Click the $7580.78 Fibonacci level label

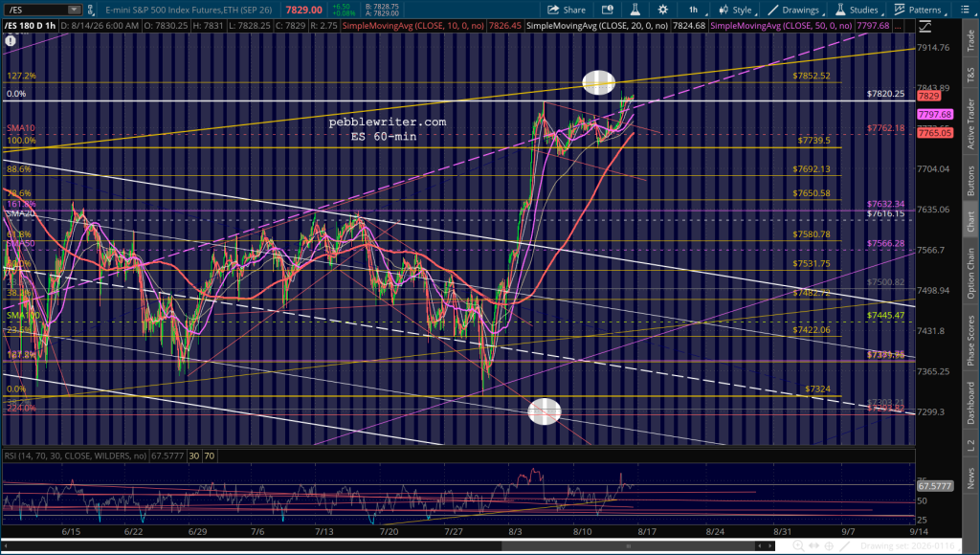pyautogui.click(x=812, y=234)
